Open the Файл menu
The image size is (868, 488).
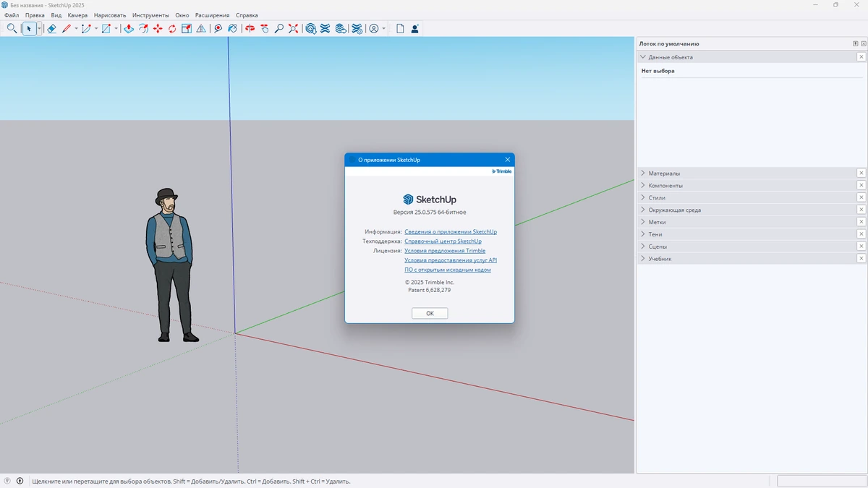coord(12,15)
